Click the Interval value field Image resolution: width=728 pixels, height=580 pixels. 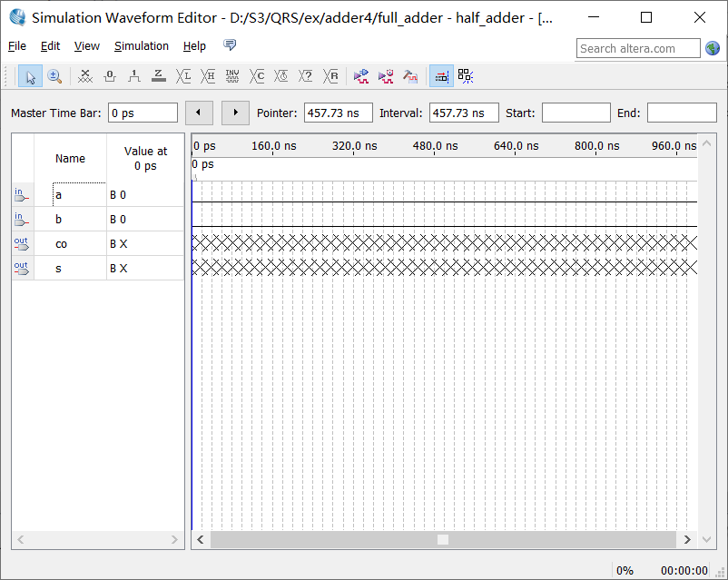464,113
